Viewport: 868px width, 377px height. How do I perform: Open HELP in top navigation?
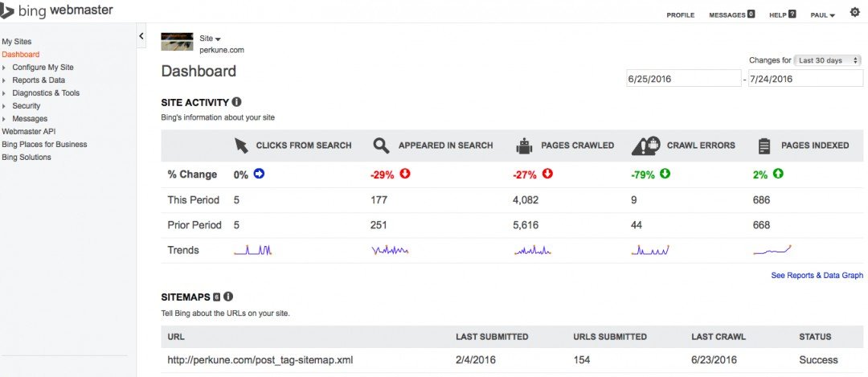(778, 15)
